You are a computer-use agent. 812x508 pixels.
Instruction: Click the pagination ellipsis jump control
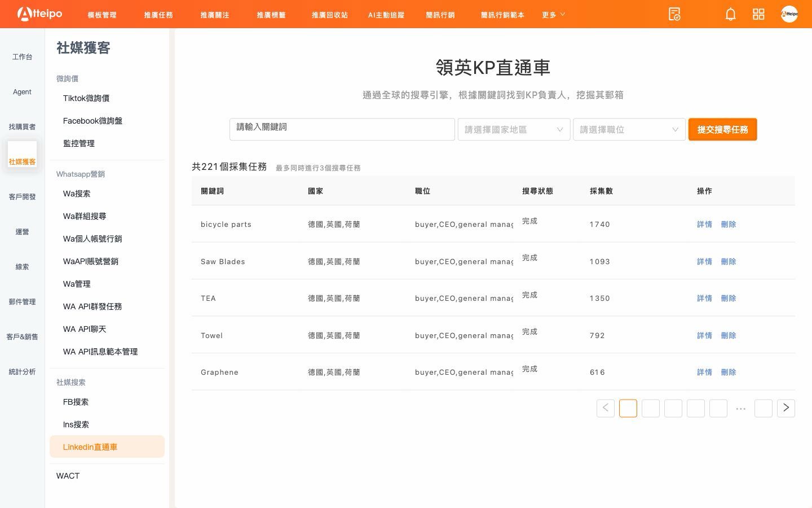(x=741, y=408)
